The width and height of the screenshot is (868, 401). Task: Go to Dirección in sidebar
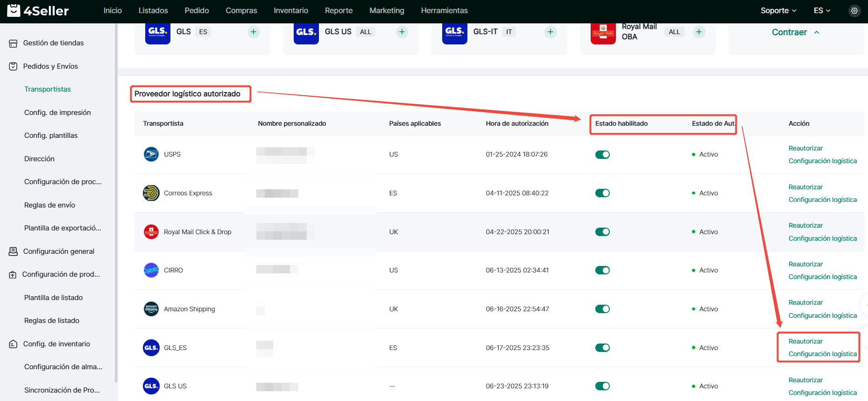tap(39, 159)
